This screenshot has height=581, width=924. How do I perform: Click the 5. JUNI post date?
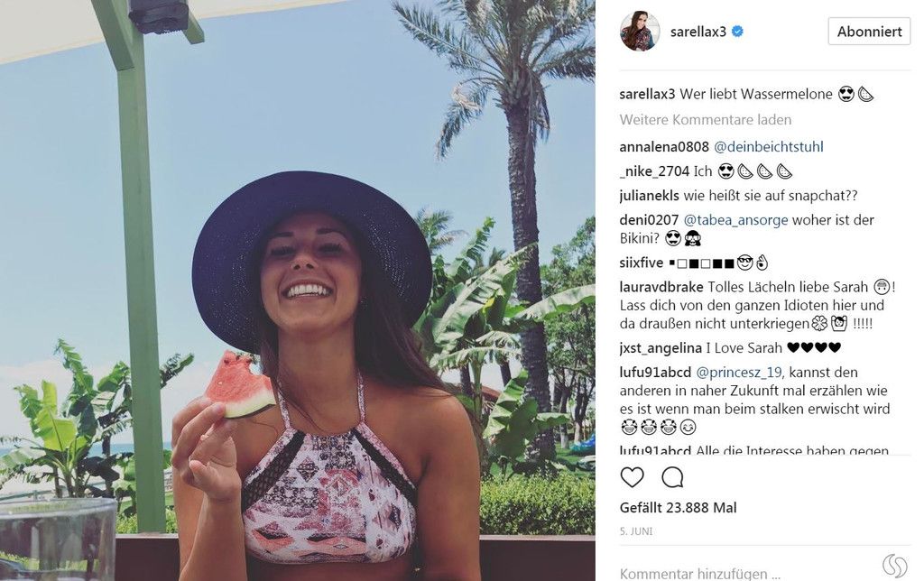click(x=636, y=530)
